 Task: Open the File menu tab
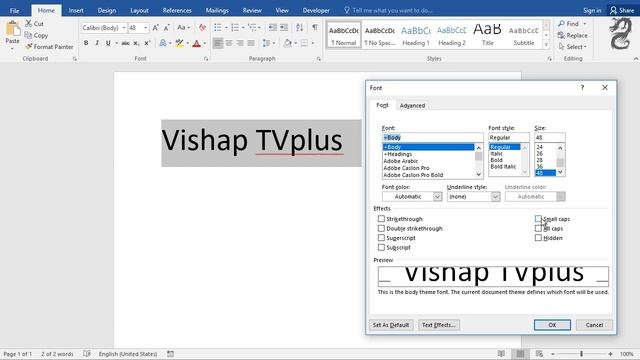(14, 11)
